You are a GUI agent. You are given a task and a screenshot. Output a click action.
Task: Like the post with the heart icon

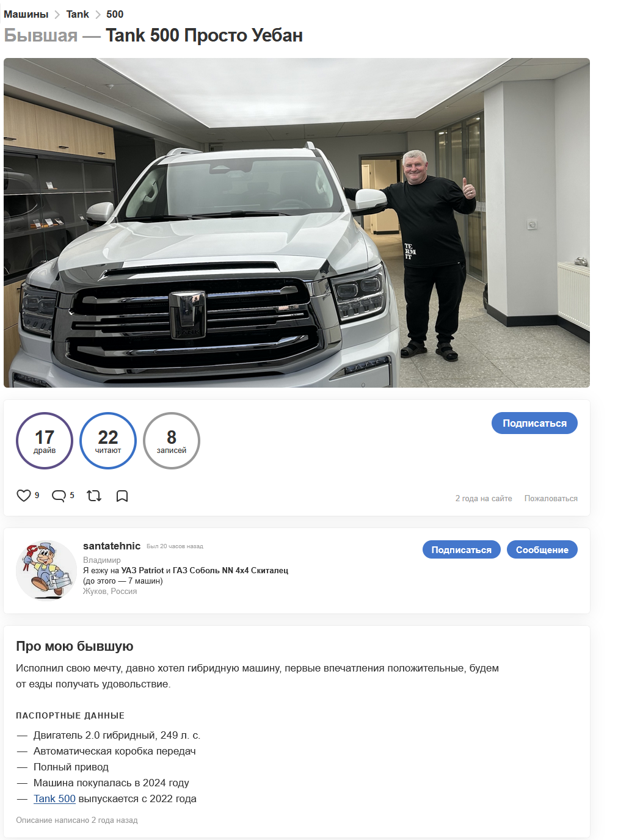pyautogui.click(x=24, y=496)
